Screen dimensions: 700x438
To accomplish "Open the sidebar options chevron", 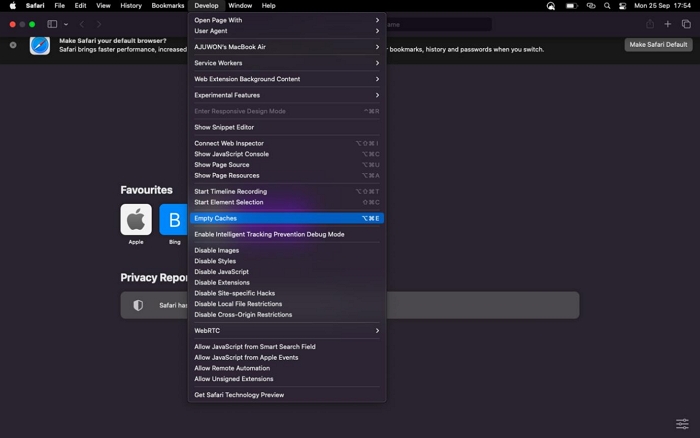I will 66,24.
